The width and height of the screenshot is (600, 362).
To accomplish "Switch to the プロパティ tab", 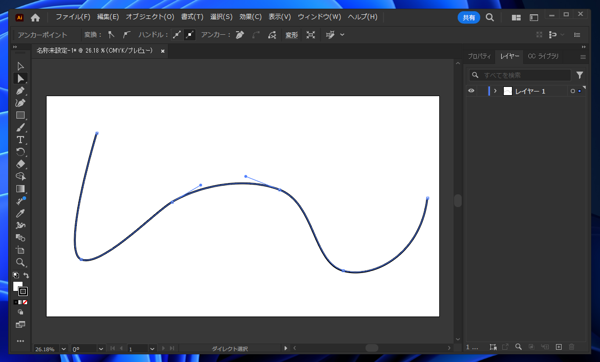I will pyautogui.click(x=479, y=56).
